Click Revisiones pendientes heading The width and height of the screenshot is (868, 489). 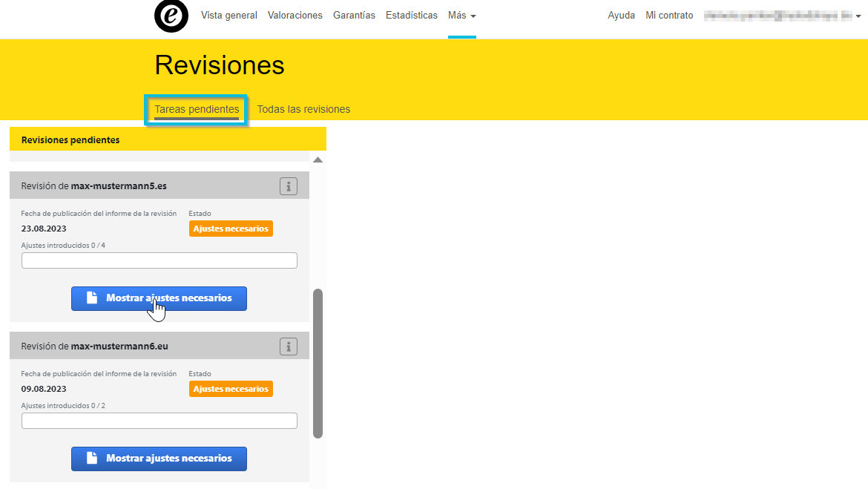(x=70, y=140)
